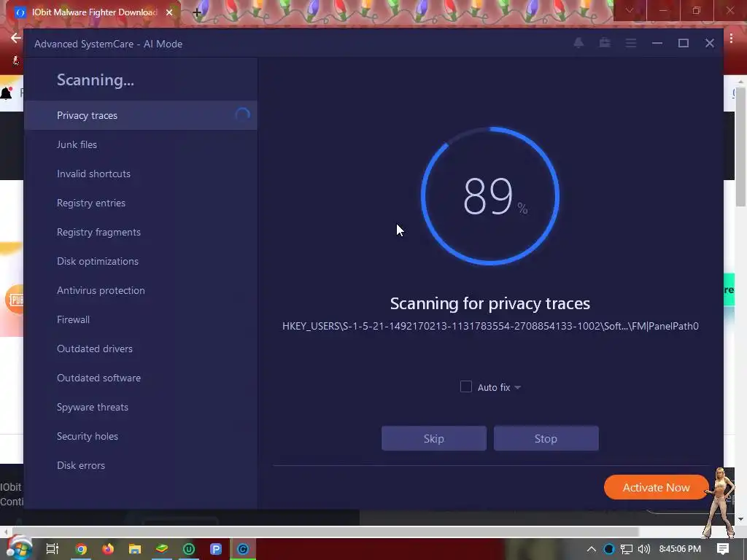Open the browser three-dot menu

pyautogui.click(x=731, y=39)
